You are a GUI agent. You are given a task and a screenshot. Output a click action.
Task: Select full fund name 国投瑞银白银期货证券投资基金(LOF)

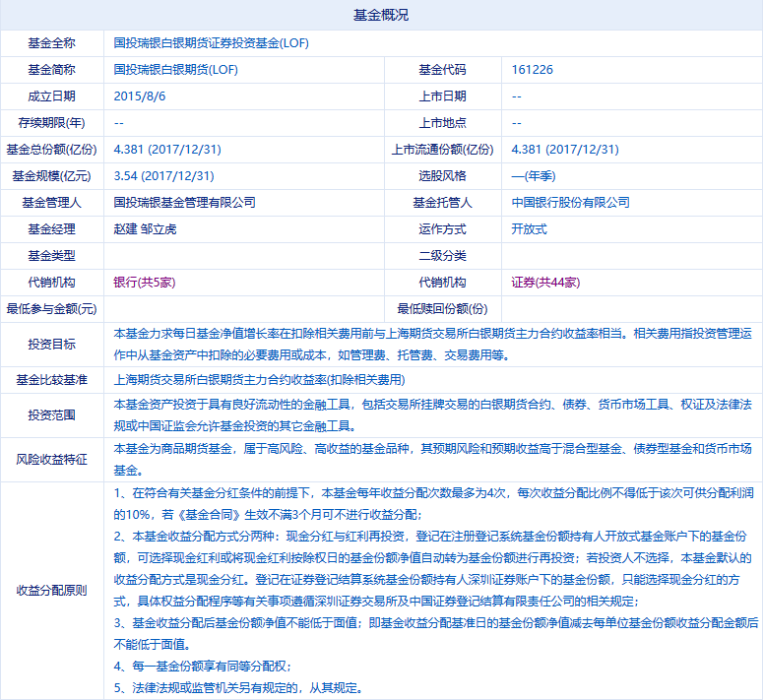coord(211,43)
